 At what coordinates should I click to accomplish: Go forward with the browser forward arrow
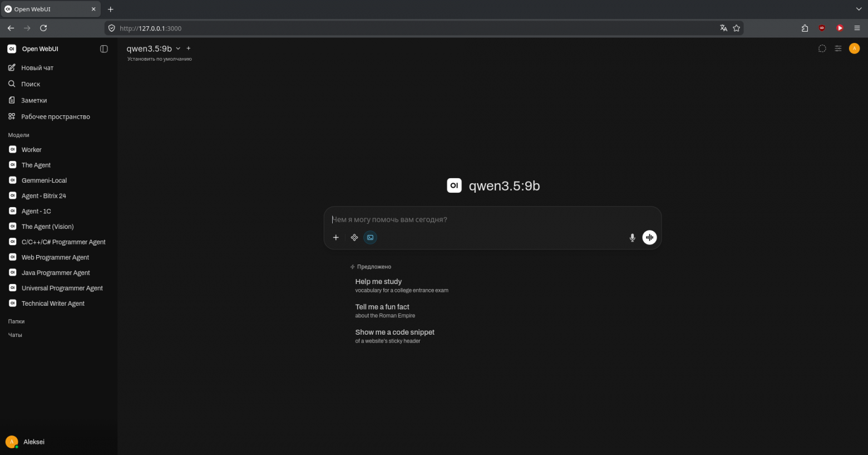[27, 28]
